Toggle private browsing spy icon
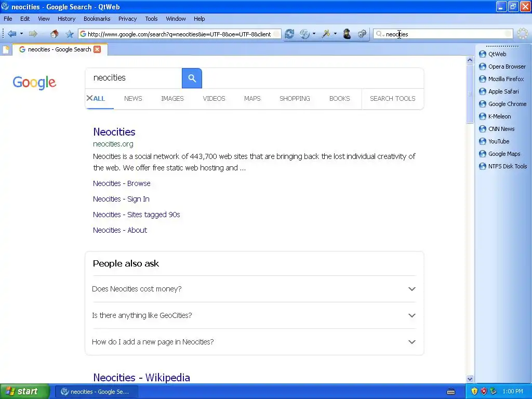 (347, 34)
